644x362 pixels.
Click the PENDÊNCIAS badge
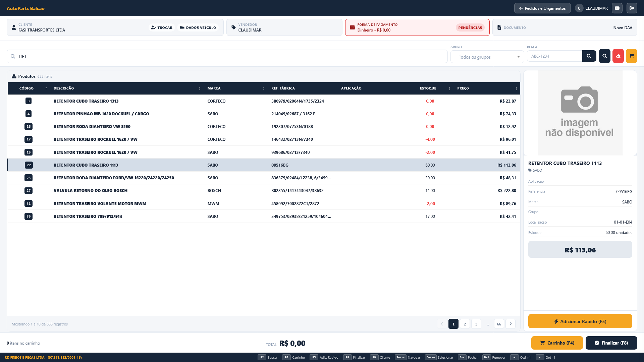[470, 27]
